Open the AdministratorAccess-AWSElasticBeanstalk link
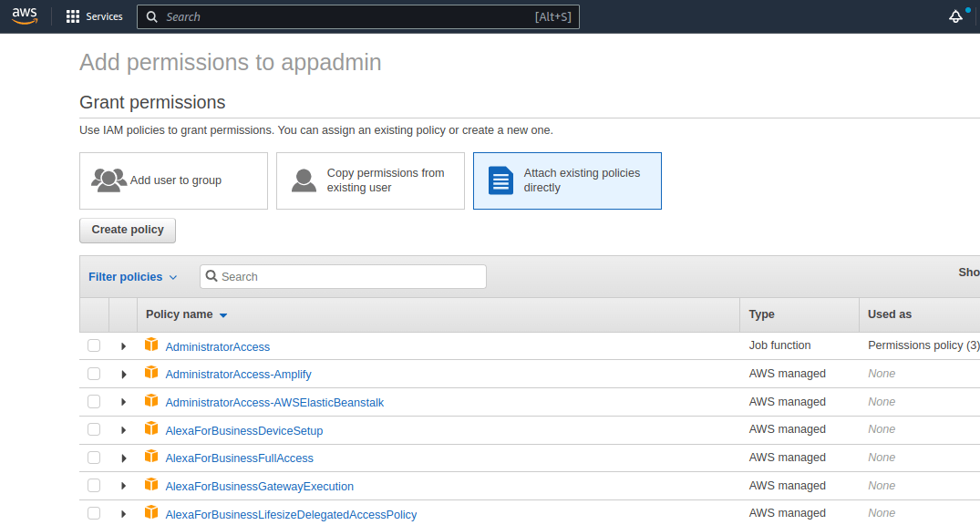Image resolution: width=980 pixels, height=525 pixels. coord(274,403)
